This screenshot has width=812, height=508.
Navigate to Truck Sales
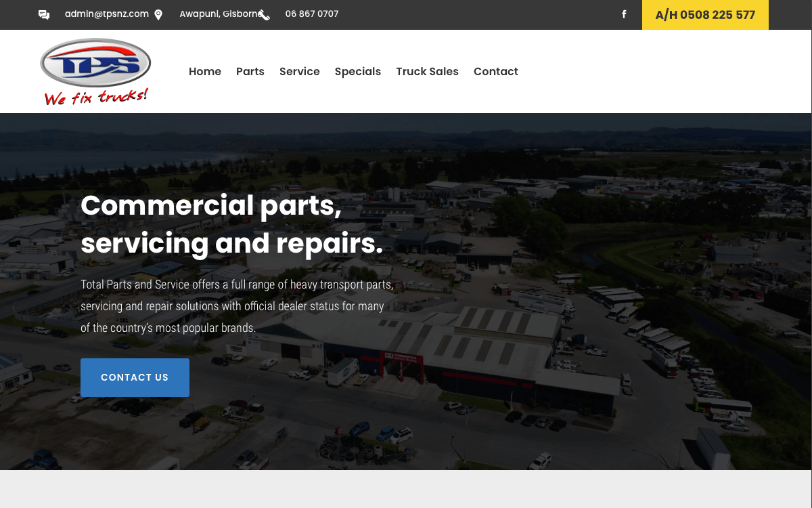point(427,71)
